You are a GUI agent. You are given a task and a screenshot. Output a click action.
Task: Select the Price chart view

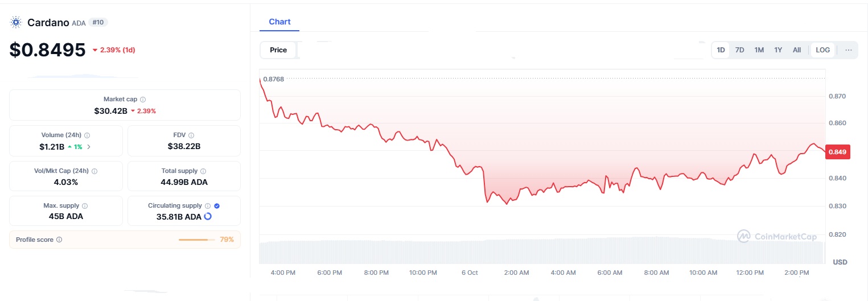click(x=278, y=50)
